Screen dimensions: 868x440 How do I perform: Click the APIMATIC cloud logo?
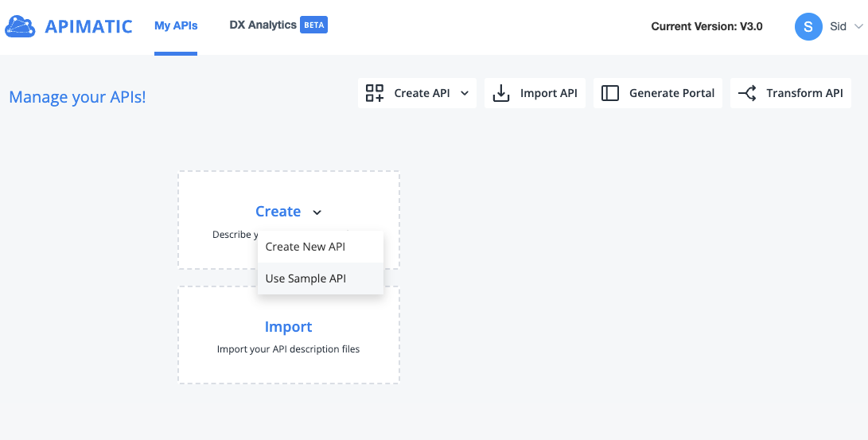pos(20,26)
